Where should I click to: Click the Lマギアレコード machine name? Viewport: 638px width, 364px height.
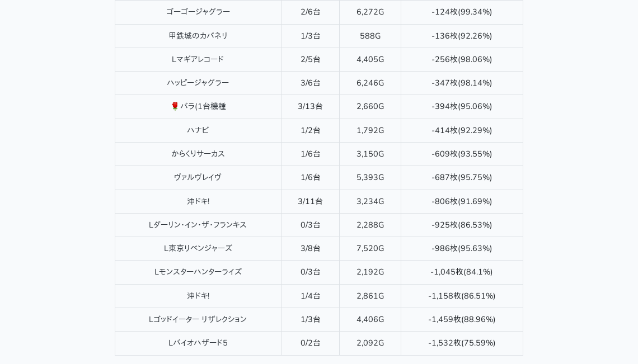point(198,59)
